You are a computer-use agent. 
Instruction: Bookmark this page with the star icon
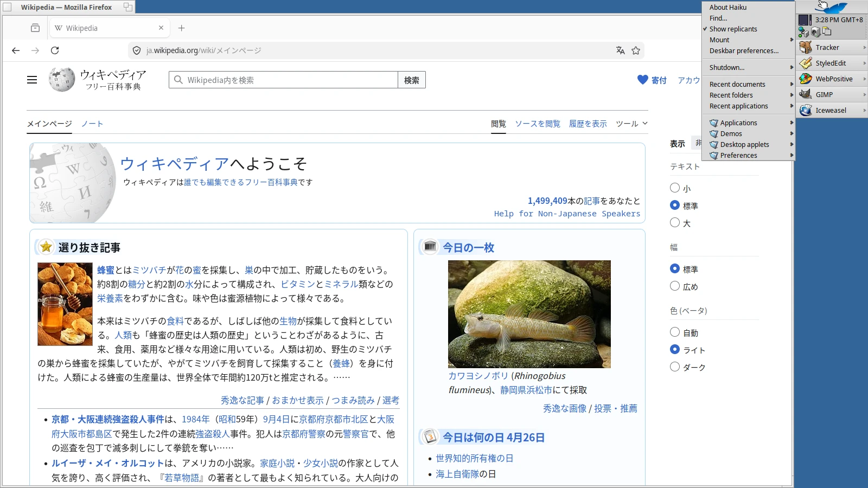click(635, 50)
